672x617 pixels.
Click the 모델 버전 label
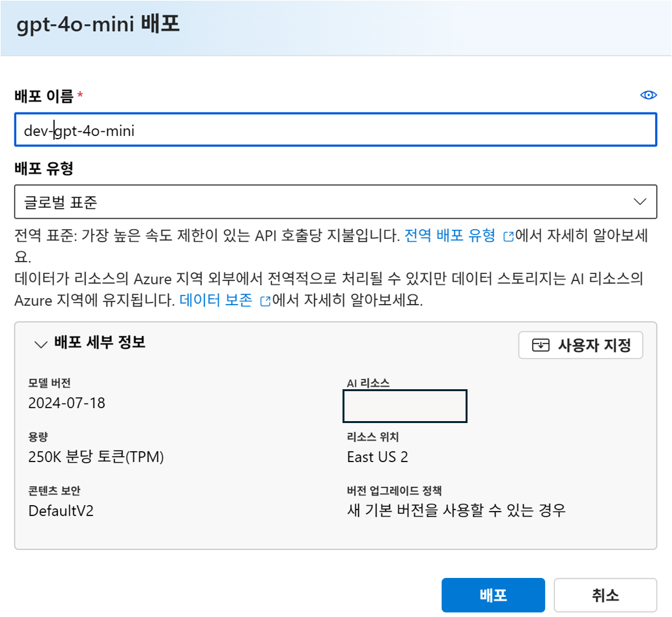tap(49, 383)
